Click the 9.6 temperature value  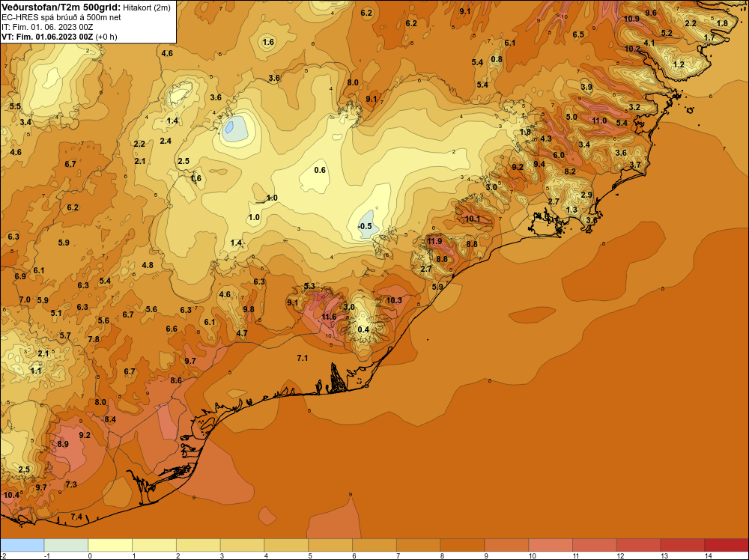click(651, 13)
